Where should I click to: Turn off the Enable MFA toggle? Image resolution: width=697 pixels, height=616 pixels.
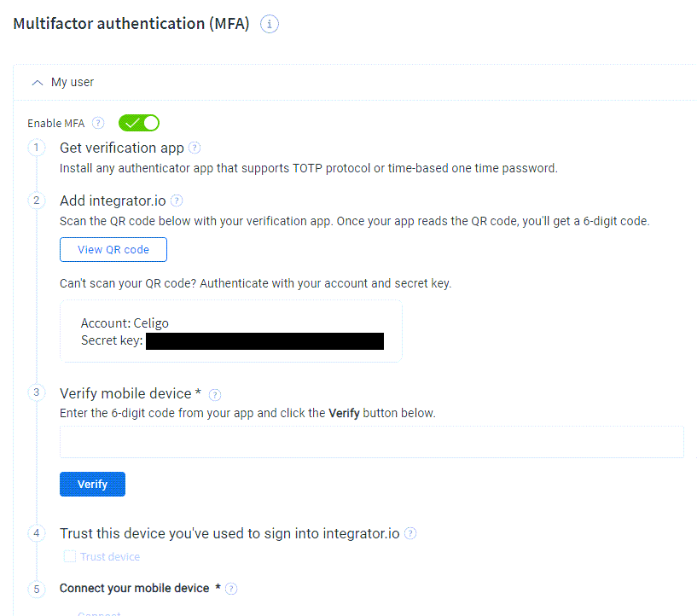[139, 123]
